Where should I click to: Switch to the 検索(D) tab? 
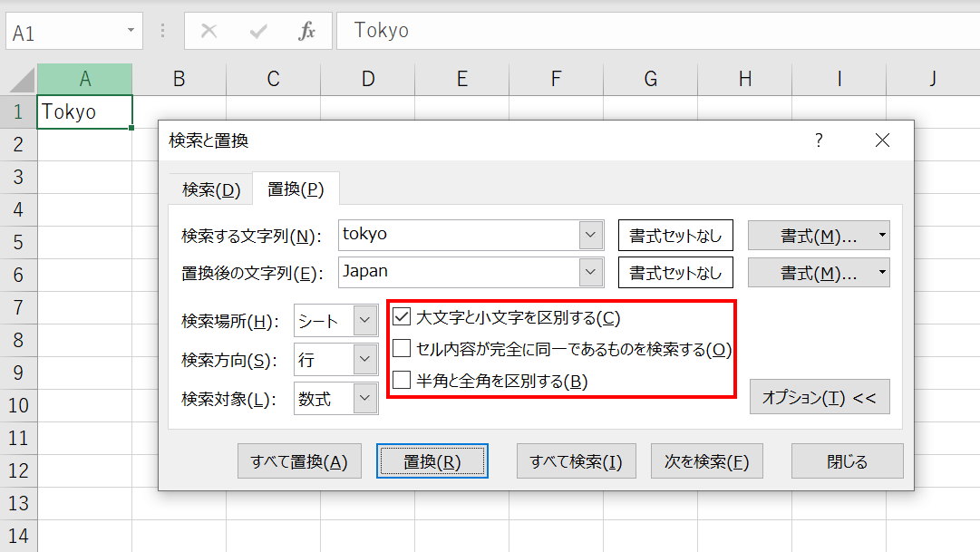[x=211, y=189]
